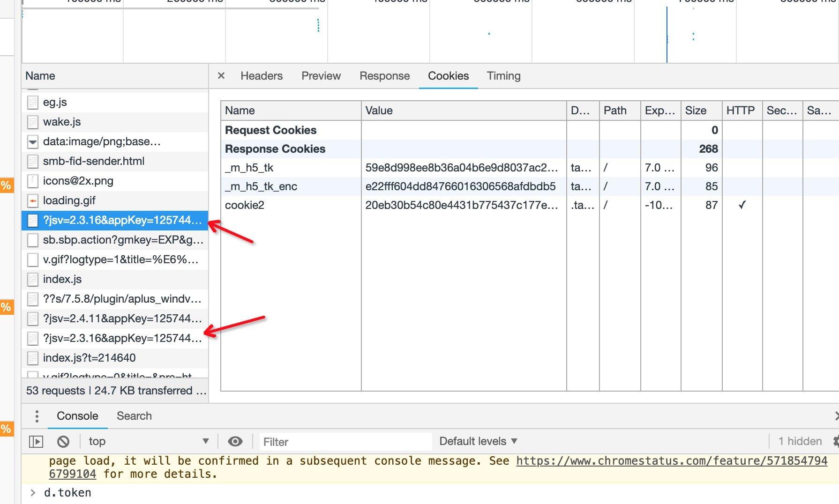This screenshot has width=839, height=504.
Task: Select the _m_h5_tk cookie row
Action: click(530, 168)
